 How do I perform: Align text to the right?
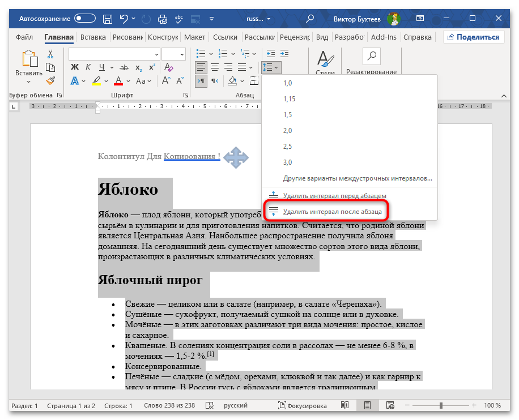tap(228, 67)
